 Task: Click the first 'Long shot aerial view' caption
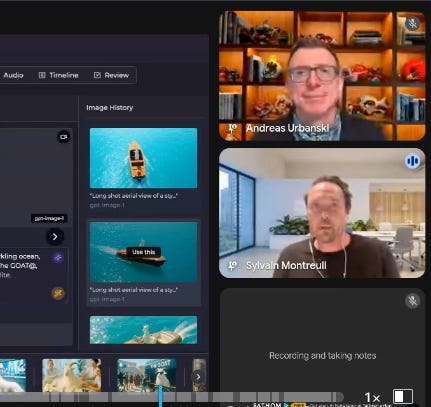tap(134, 196)
